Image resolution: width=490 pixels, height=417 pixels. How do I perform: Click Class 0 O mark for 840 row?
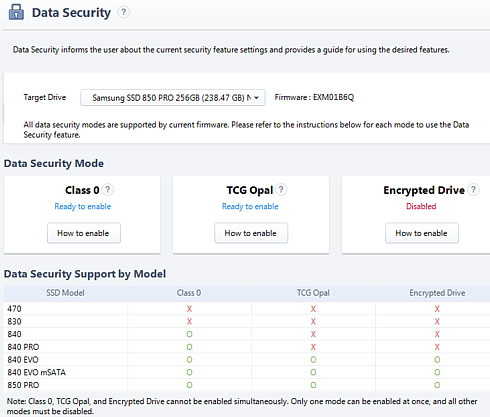point(189,334)
